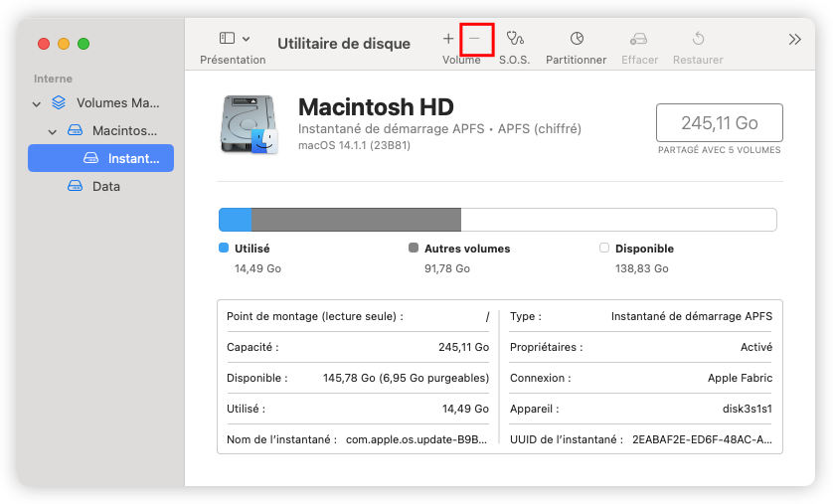Click the blue Utilisé legend swatch
The image size is (833, 504).
tap(224, 248)
